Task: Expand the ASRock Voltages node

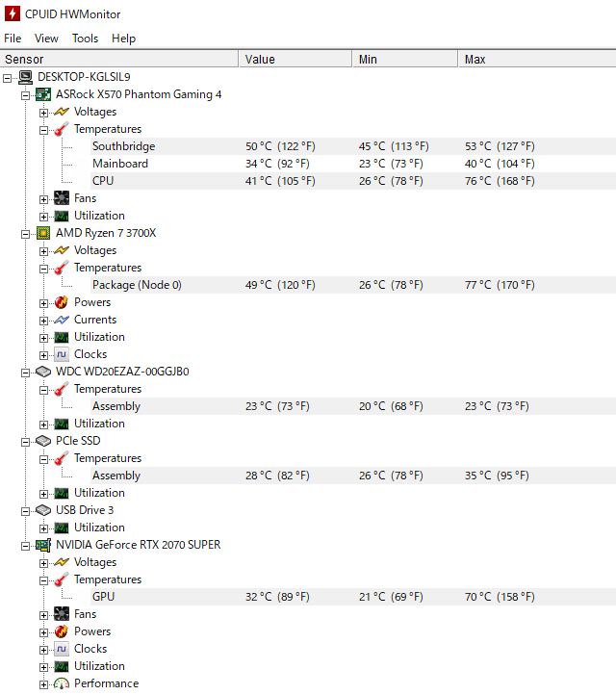Action: [x=43, y=113]
